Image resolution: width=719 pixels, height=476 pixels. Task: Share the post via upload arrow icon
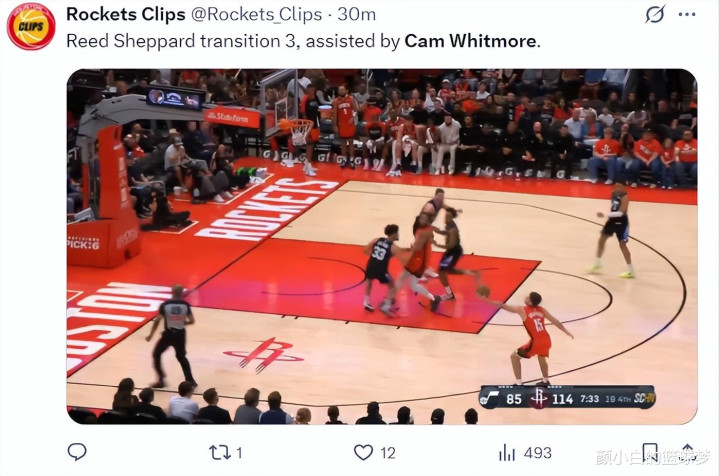pos(687,452)
